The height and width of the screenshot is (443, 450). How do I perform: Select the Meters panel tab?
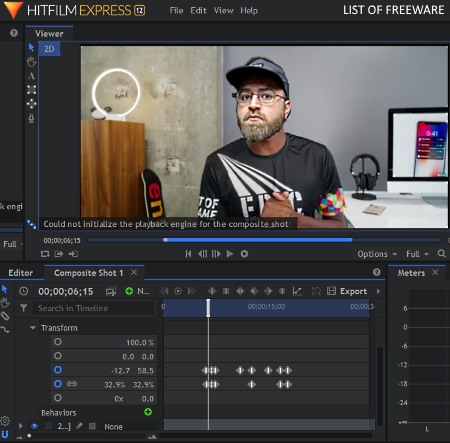[411, 273]
